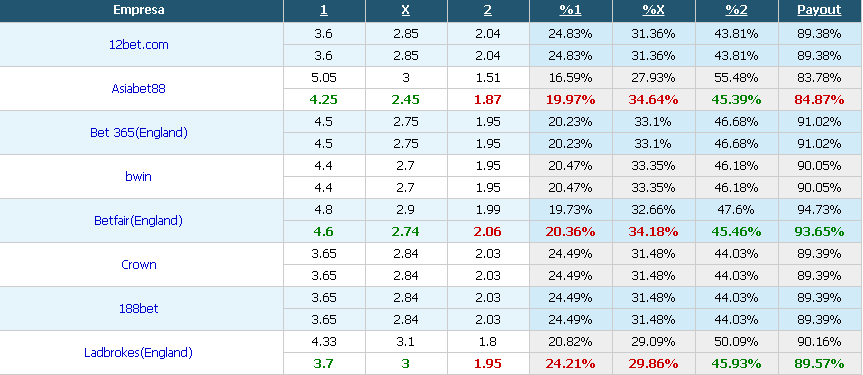Sort by the %1 column header
The width and height of the screenshot is (863, 375).
[570, 10]
